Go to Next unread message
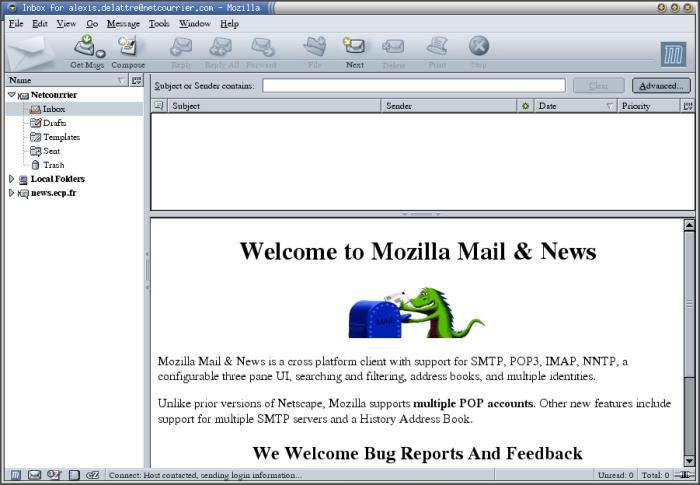700x485 pixels. (x=354, y=52)
